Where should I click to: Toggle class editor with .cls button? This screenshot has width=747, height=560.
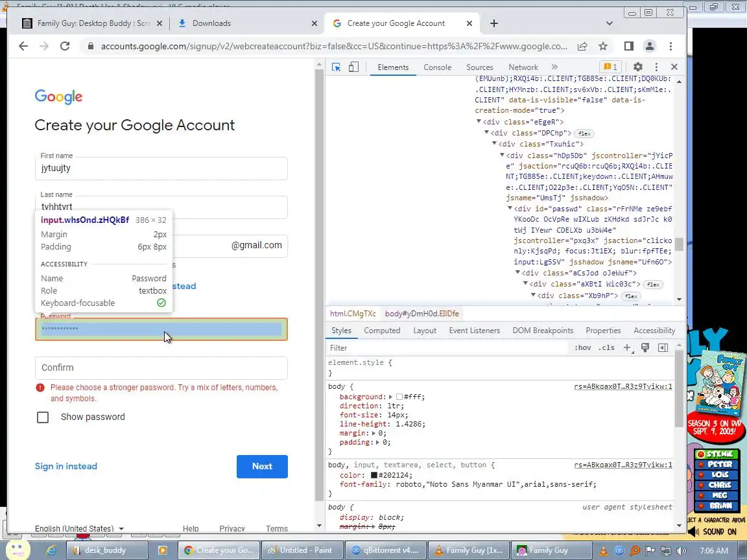pyautogui.click(x=606, y=348)
